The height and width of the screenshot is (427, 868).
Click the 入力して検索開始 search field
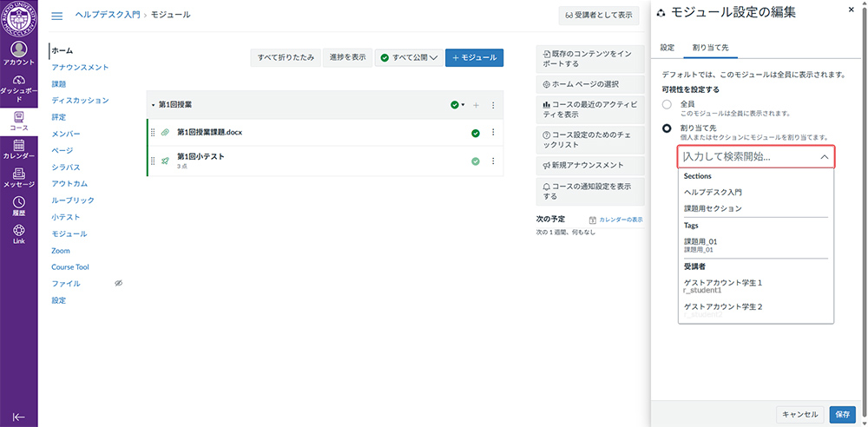click(x=746, y=157)
